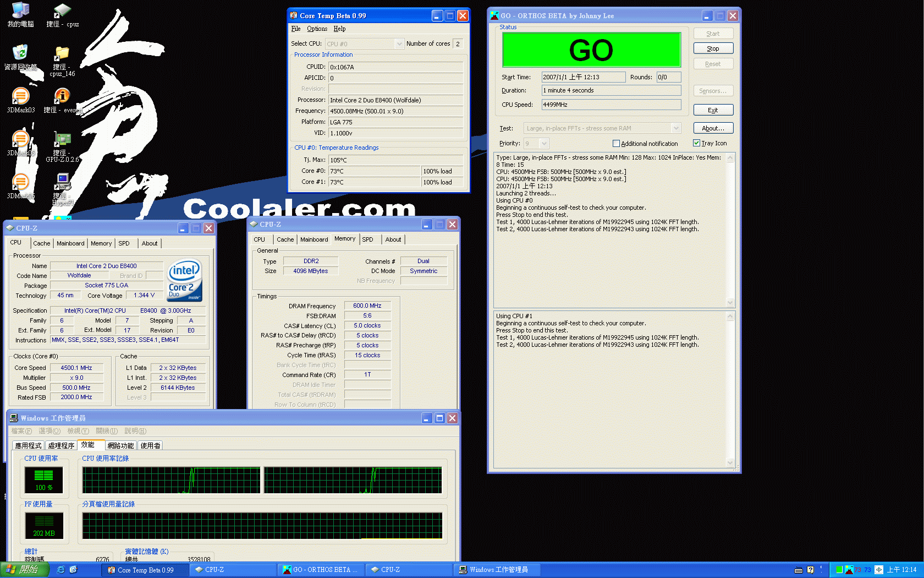Click lower ORTHOS log scrollbar up arrow
The height and width of the screenshot is (578, 924).
click(730, 317)
